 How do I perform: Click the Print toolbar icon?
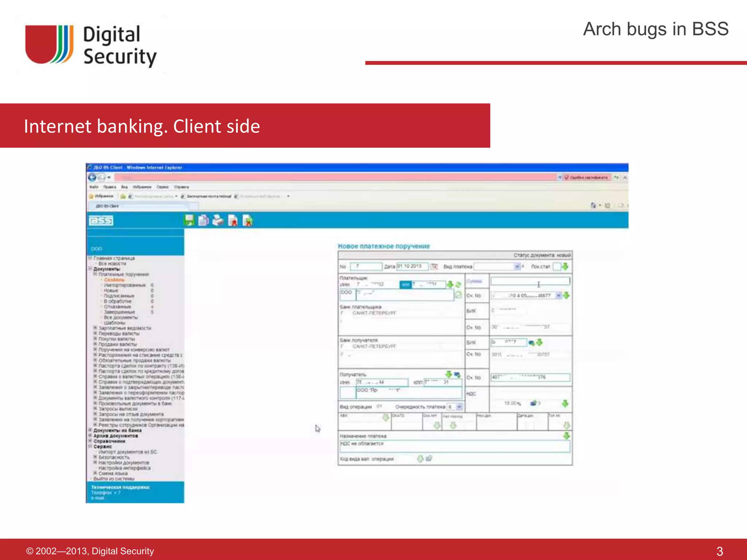pyautogui.click(x=218, y=220)
